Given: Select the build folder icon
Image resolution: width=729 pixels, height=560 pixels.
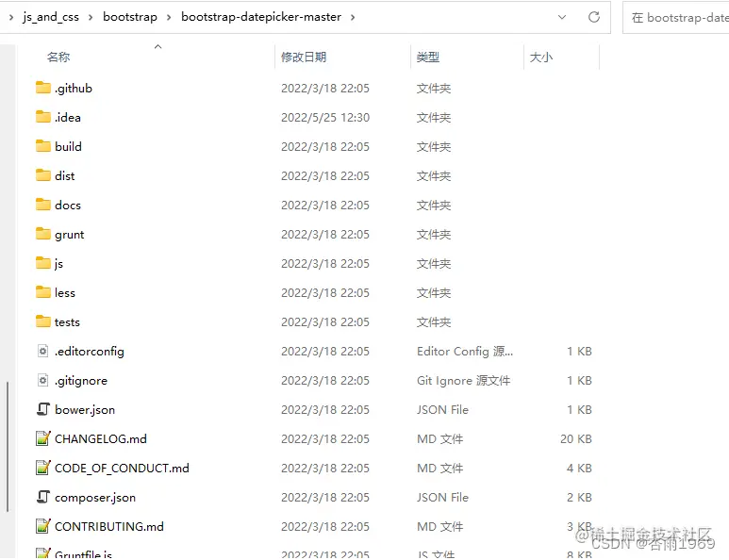Looking at the screenshot, I should (43, 146).
